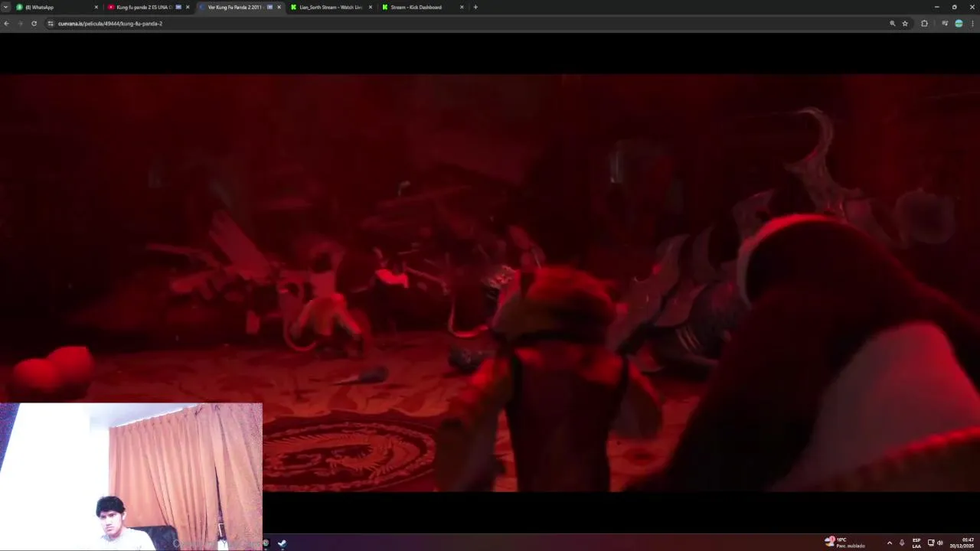Go forward to the next page
The width and height of the screenshot is (980, 551).
pyautogui.click(x=20, y=24)
